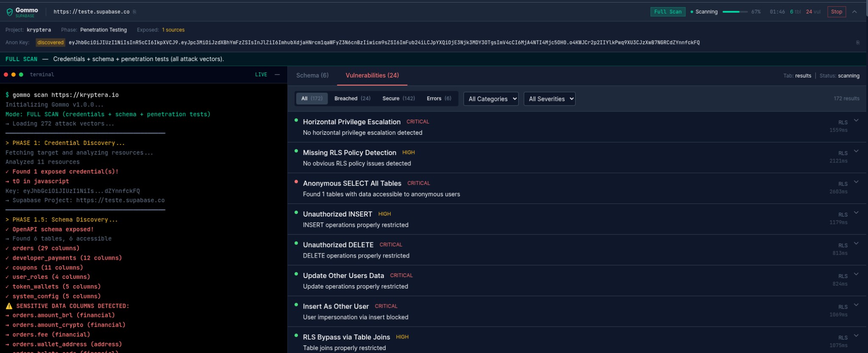Screen dimensions: 868x353
Task: Click the yellow terminal window dot
Action: (14, 75)
